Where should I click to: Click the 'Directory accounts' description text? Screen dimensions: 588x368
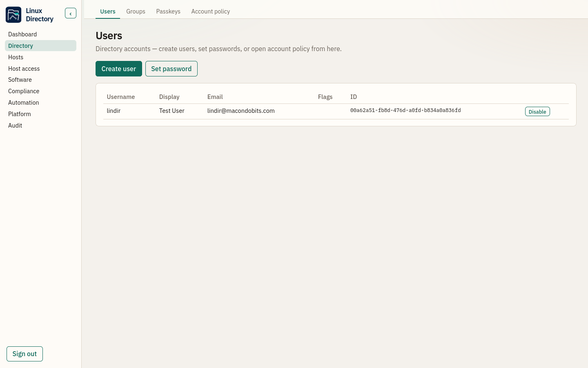tap(218, 49)
